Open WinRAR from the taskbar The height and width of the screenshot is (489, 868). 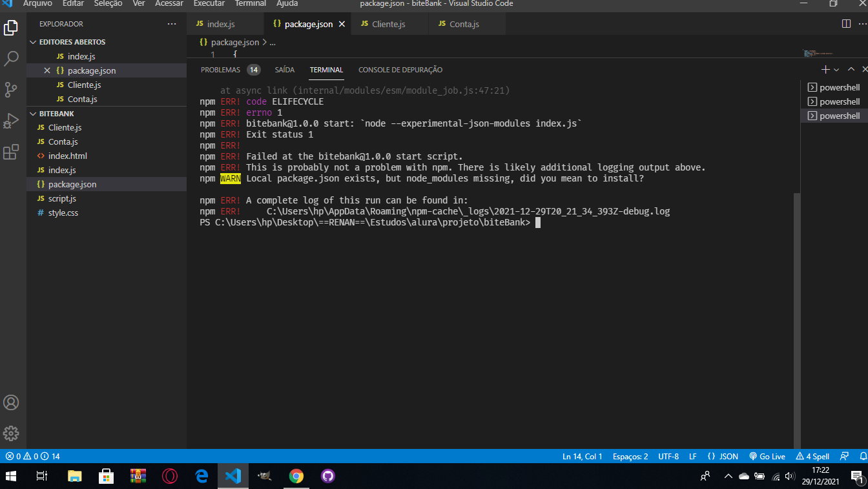point(138,476)
